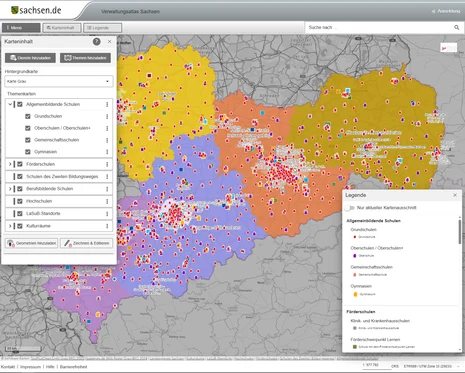Open Kontakt footer link

click(x=7, y=367)
